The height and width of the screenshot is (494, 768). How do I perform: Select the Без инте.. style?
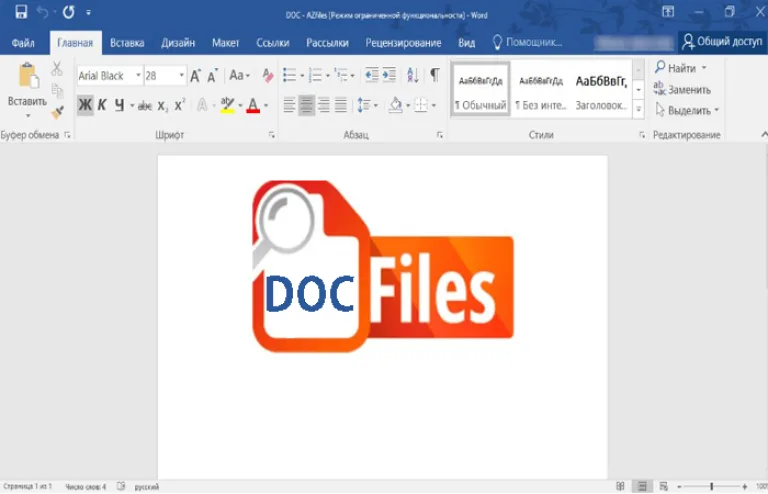click(x=541, y=89)
